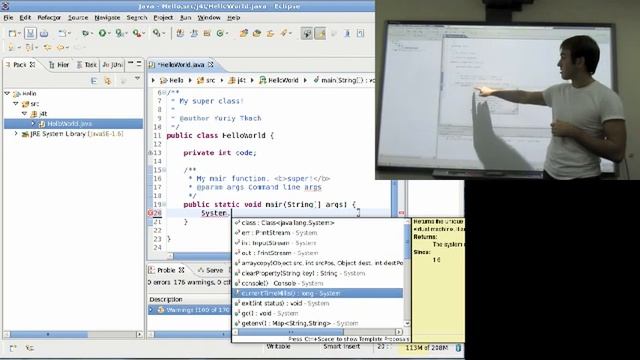Screen dimensions: 640x360
Task: Close the HelloWorld.java editor tab
Action: [211, 64]
